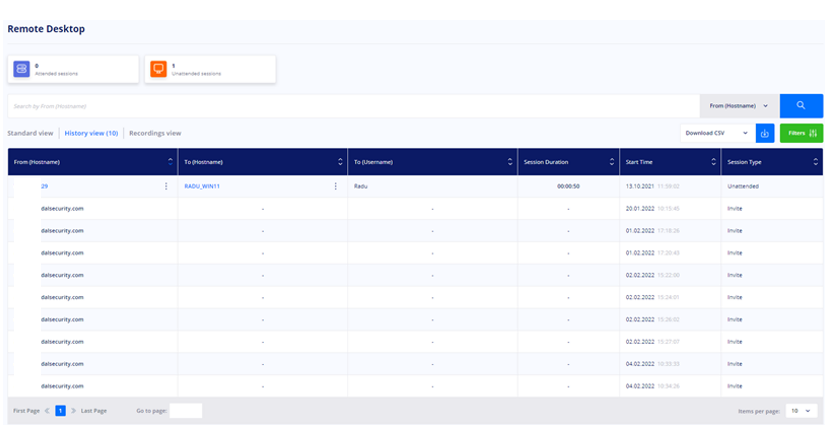Sort by From (Hostname) column arrows

[x=170, y=162]
